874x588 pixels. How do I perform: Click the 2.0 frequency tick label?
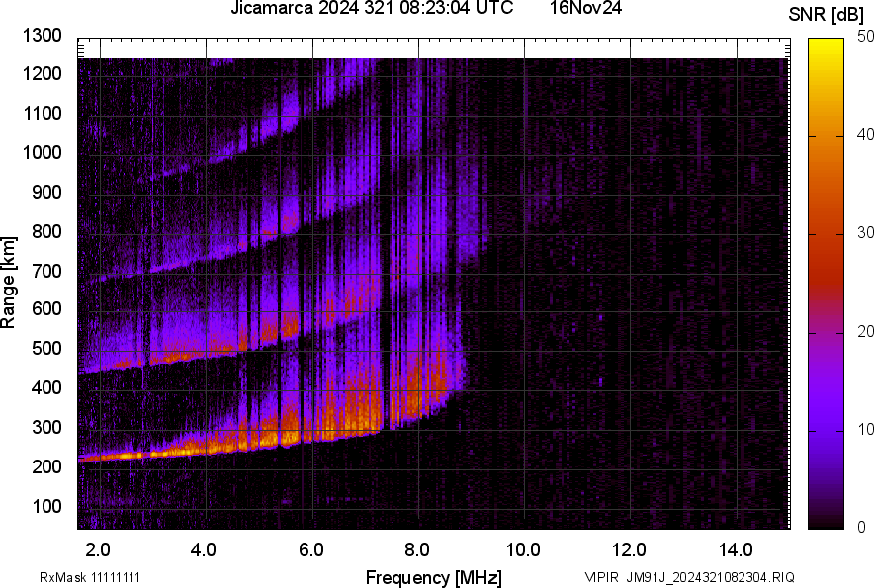(x=98, y=550)
